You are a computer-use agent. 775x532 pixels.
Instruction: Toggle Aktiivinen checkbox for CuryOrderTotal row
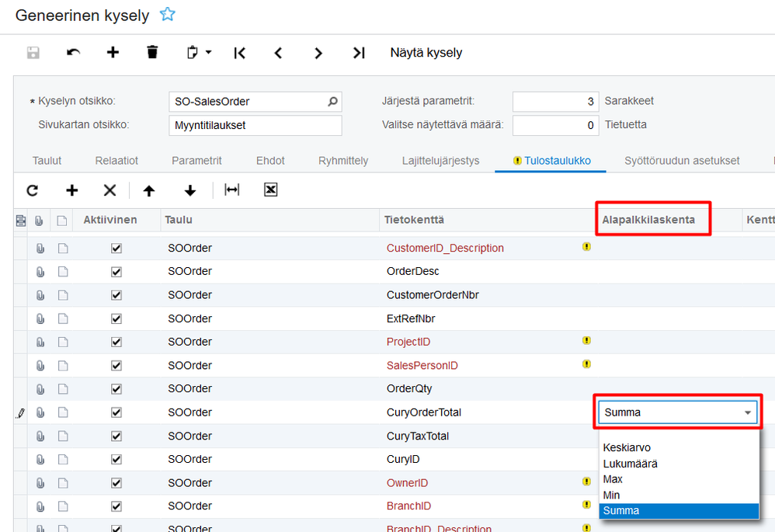click(x=116, y=412)
